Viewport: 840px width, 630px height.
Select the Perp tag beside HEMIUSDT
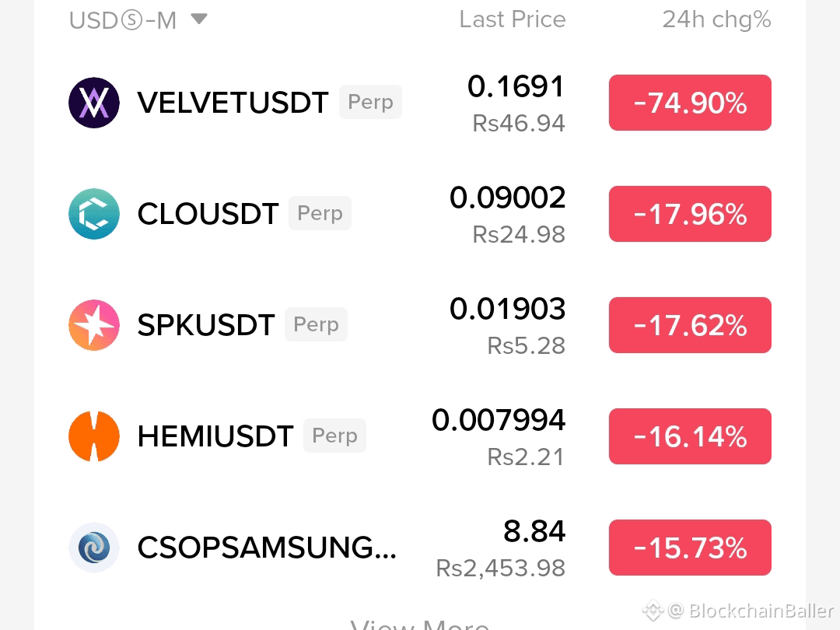pyautogui.click(x=334, y=436)
